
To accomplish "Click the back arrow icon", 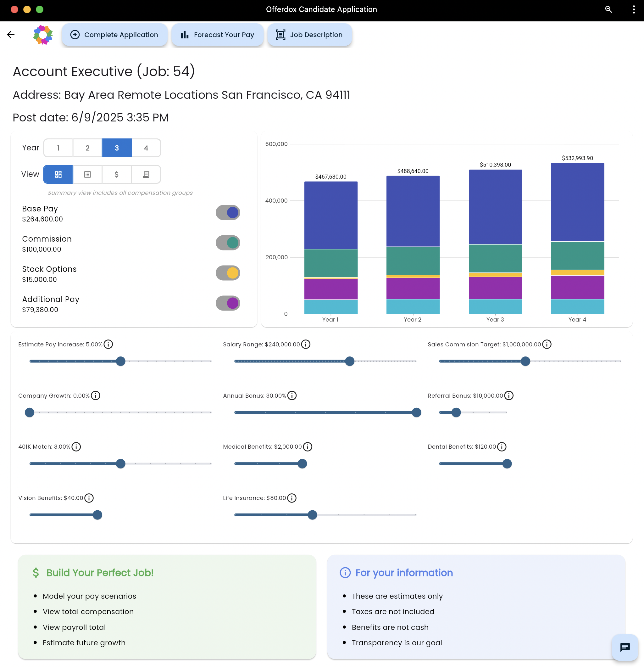I will coord(11,35).
